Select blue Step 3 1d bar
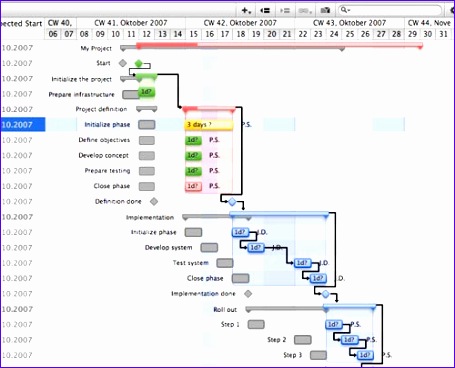 coord(365,355)
